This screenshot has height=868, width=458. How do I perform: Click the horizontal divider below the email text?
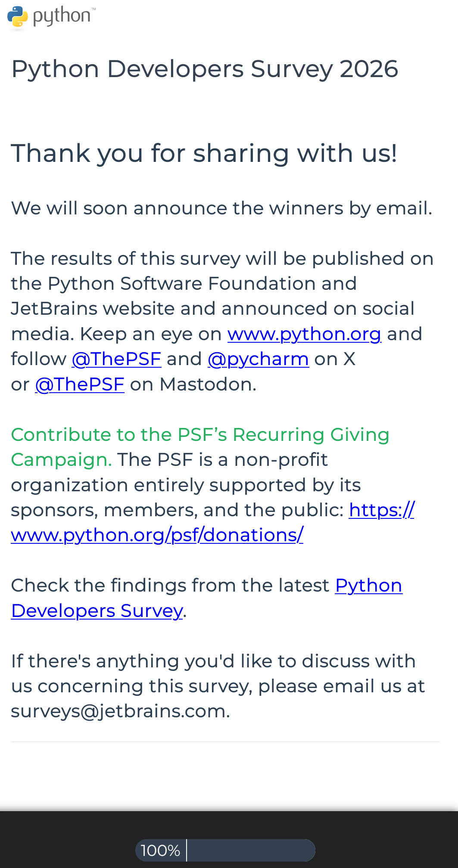pyautogui.click(x=225, y=742)
